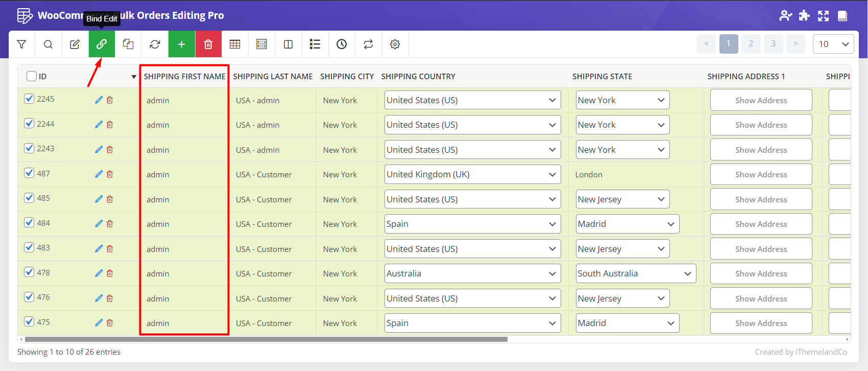Viewport: 868px width, 371px height.
Task: Click the search magnifier icon
Action: [48, 44]
